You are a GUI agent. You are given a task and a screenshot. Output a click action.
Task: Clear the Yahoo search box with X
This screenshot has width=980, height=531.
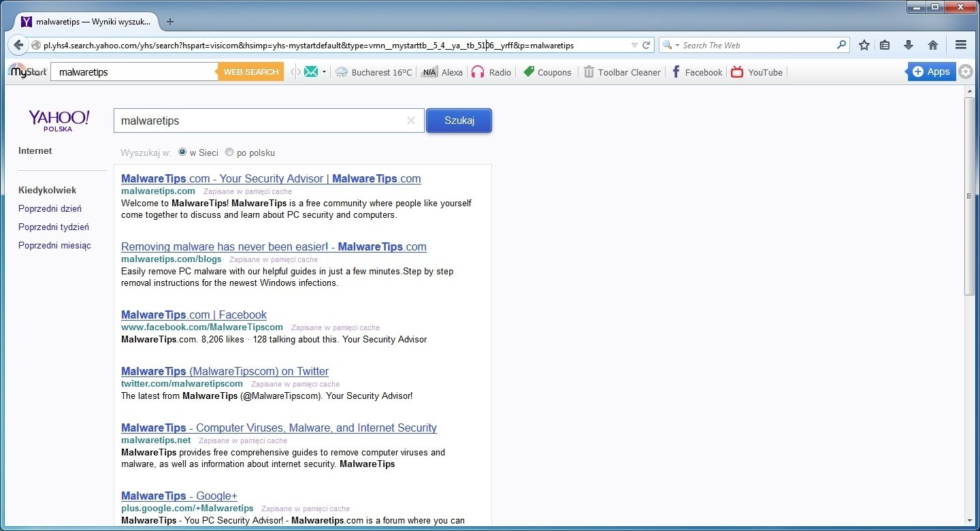[x=411, y=120]
